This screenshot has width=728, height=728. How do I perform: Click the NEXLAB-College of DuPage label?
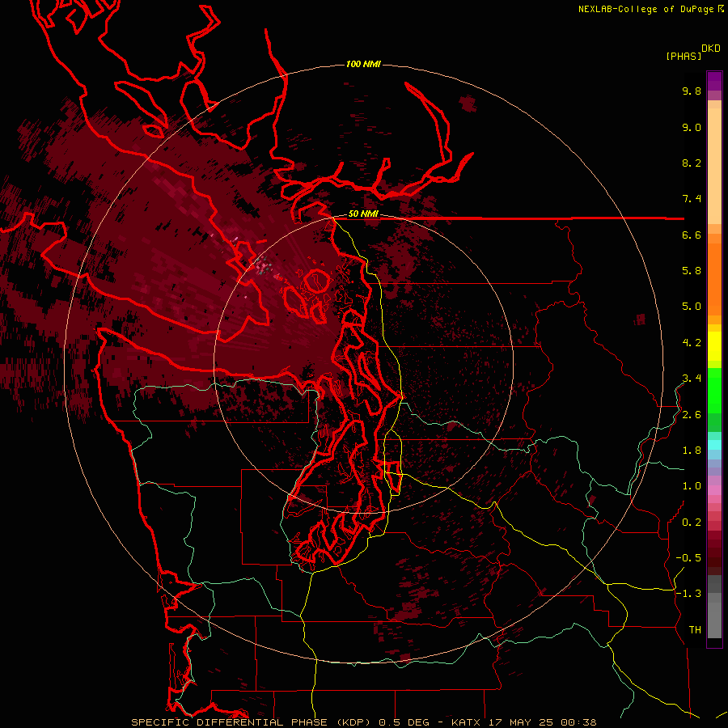pyautogui.click(x=646, y=9)
